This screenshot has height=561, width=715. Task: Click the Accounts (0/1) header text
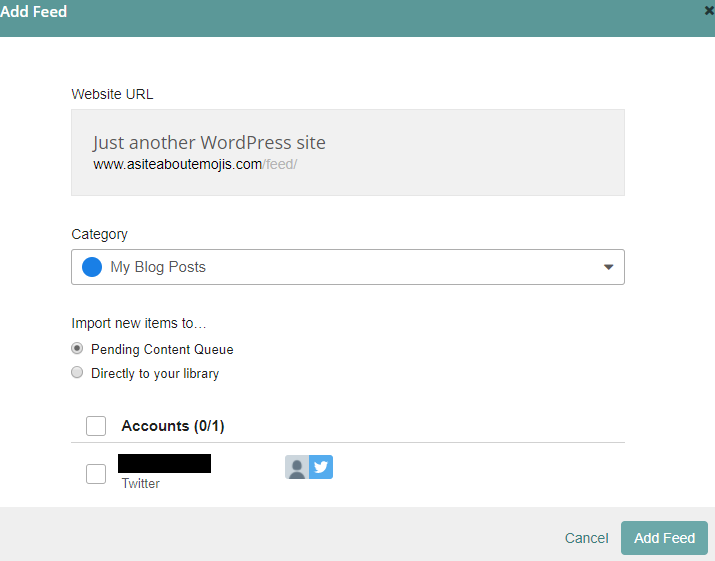pyautogui.click(x=173, y=426)
